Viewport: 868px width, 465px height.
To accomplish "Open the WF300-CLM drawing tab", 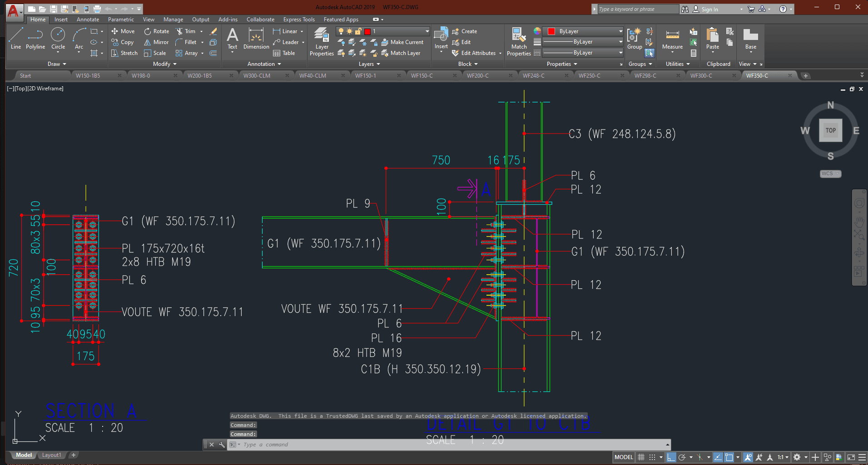I will pos(257,76).
